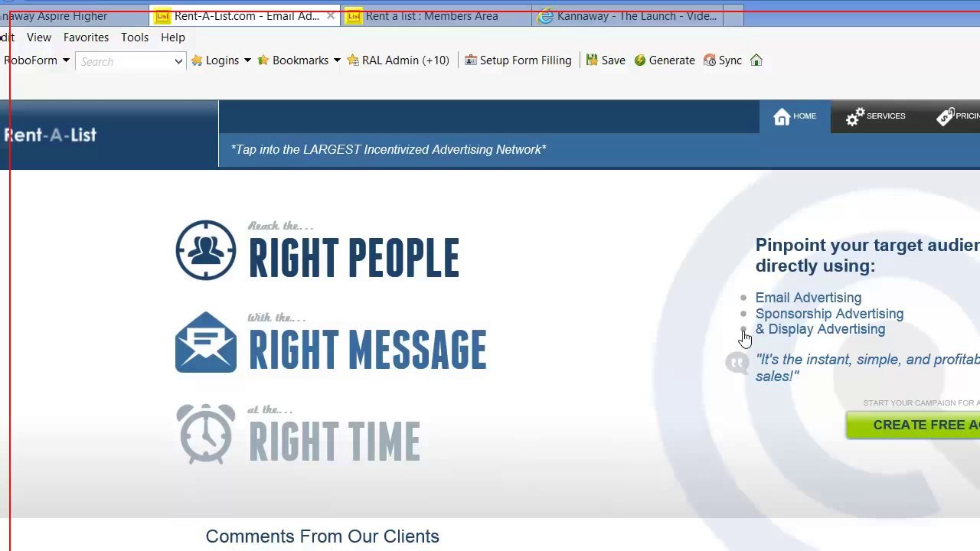Click the 'It's the instant, simple' quote text
This screenshot has height=551, width=980.
[867, 367]
